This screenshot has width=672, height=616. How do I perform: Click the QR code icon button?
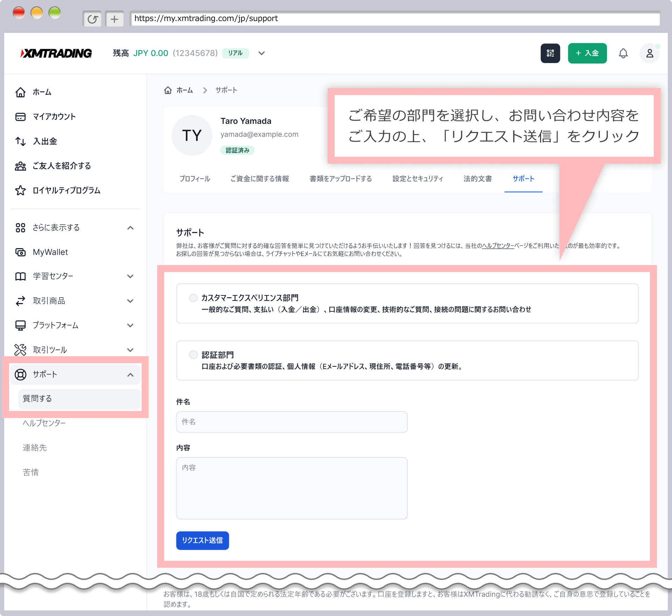coord(550,53)
